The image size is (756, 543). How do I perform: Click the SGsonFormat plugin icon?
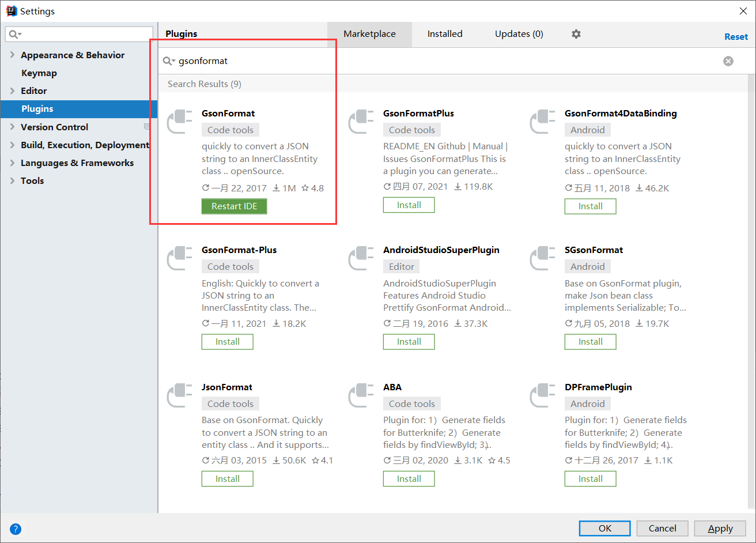tap(542, 258)
